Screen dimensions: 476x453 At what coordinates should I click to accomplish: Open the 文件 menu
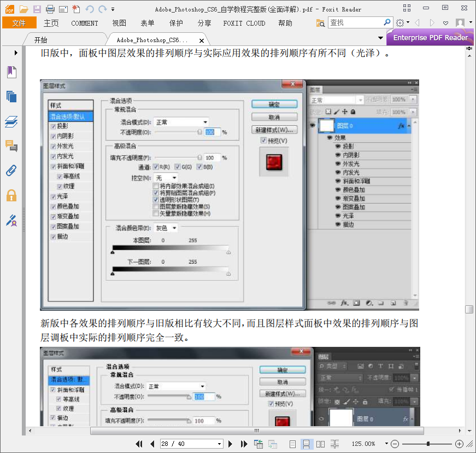[x=19, y=23]
